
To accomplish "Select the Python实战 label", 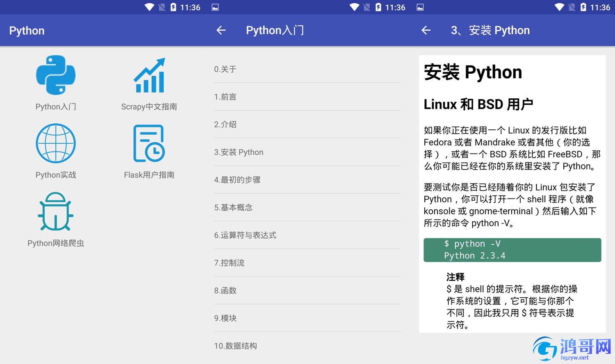I will point(56,175).
